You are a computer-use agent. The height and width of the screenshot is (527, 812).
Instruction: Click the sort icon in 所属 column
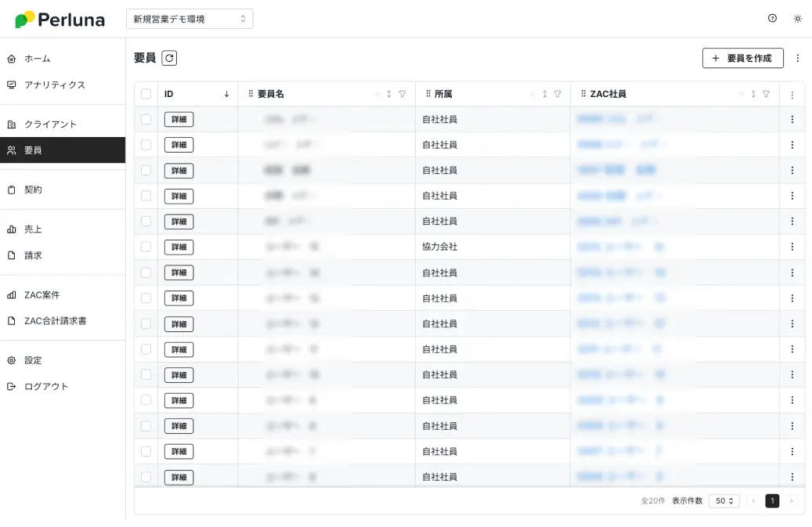point(545,94)
